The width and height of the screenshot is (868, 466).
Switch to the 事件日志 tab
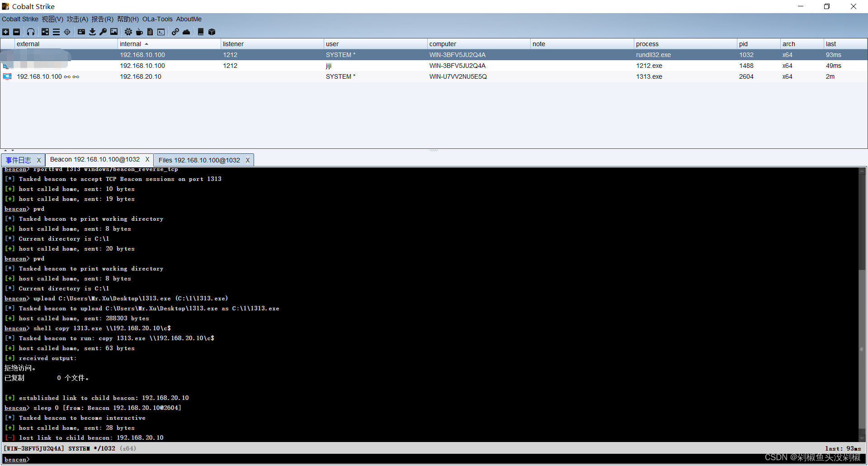(18, 160)
